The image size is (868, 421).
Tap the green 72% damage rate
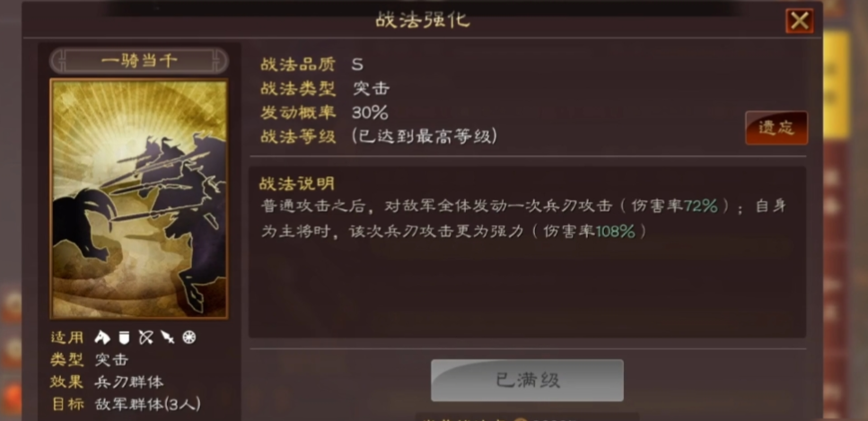pos(700,206)
